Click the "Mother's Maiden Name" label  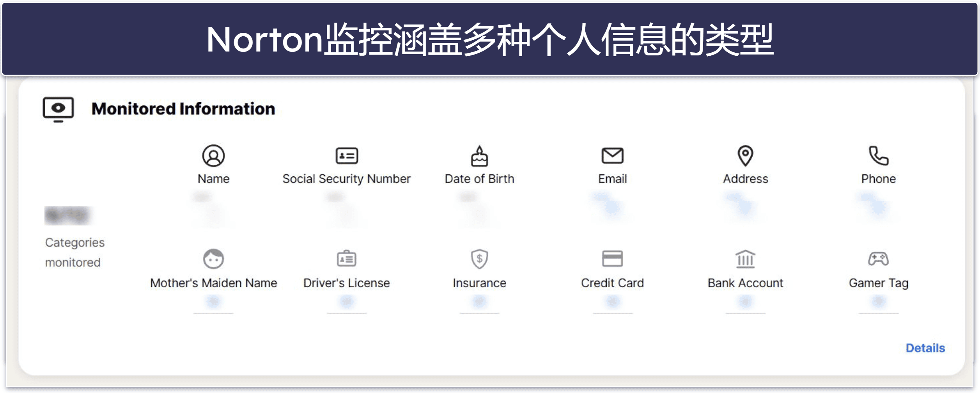(x=213, y=283)
